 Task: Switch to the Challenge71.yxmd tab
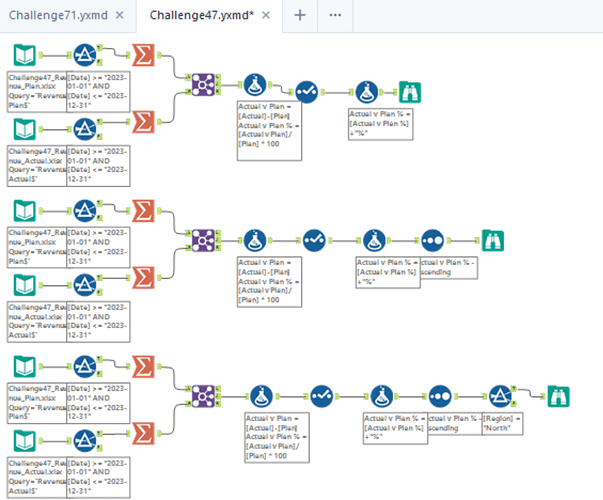58,15
